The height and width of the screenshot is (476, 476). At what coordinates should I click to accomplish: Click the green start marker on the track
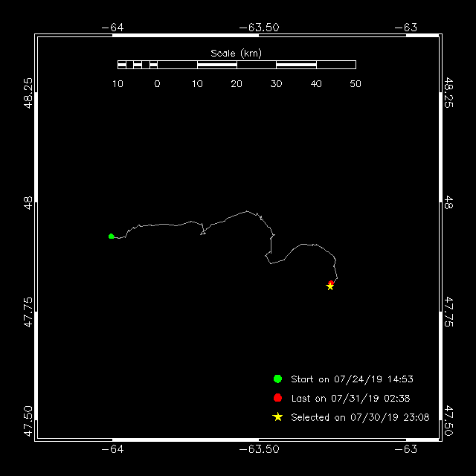[x=111, y=237]
